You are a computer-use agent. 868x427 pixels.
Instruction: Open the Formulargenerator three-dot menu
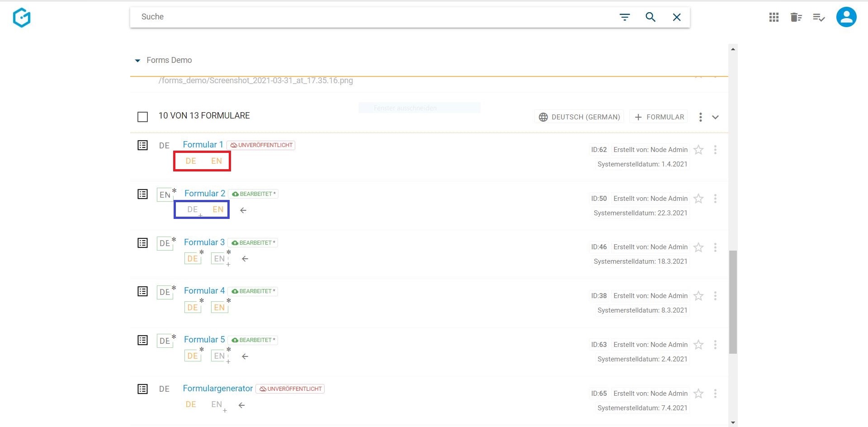click(715, 394)
